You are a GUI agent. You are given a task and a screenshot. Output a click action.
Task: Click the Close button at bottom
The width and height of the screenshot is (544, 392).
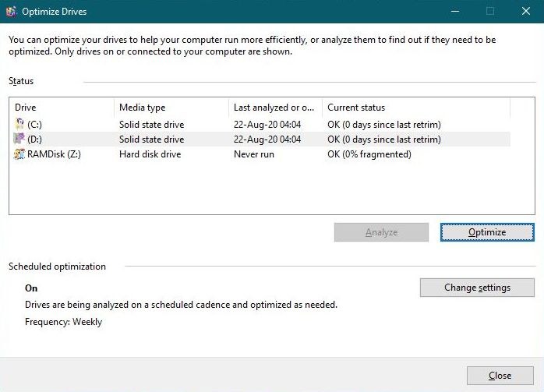click(x=500, y=376)
